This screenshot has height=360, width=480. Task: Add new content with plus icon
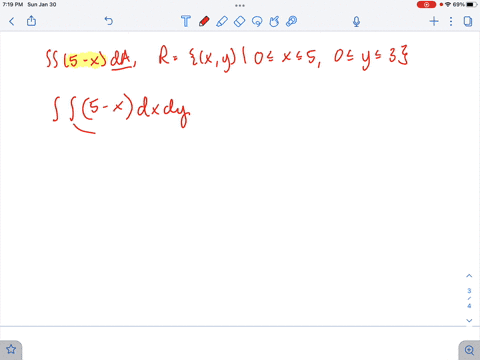(434, 22)
